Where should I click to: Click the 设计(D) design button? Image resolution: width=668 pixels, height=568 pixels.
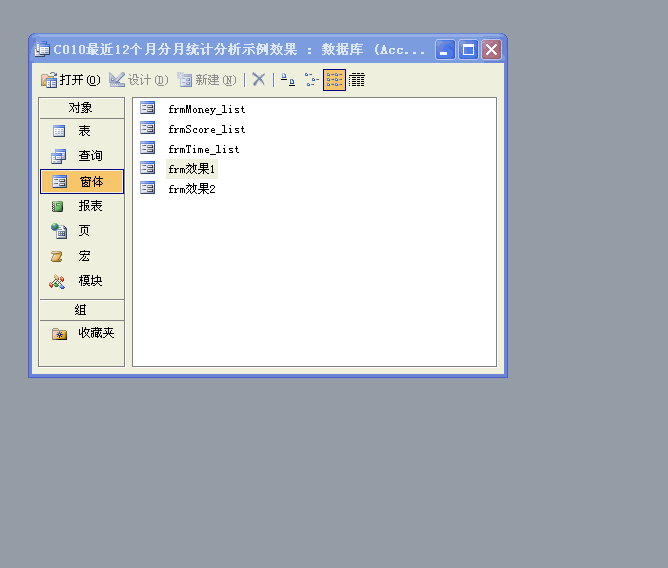point(138,80)
